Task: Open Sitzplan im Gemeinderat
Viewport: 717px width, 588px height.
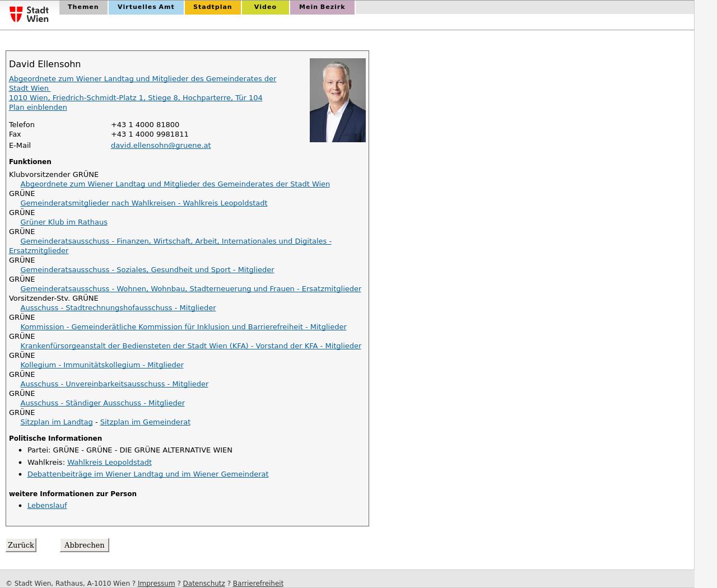Action: 145,422
